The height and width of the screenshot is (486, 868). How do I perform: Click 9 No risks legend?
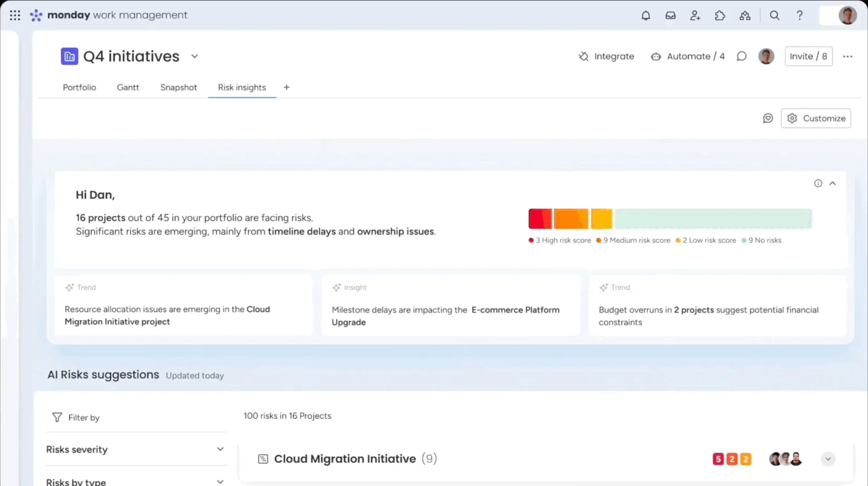coord(761,240)
